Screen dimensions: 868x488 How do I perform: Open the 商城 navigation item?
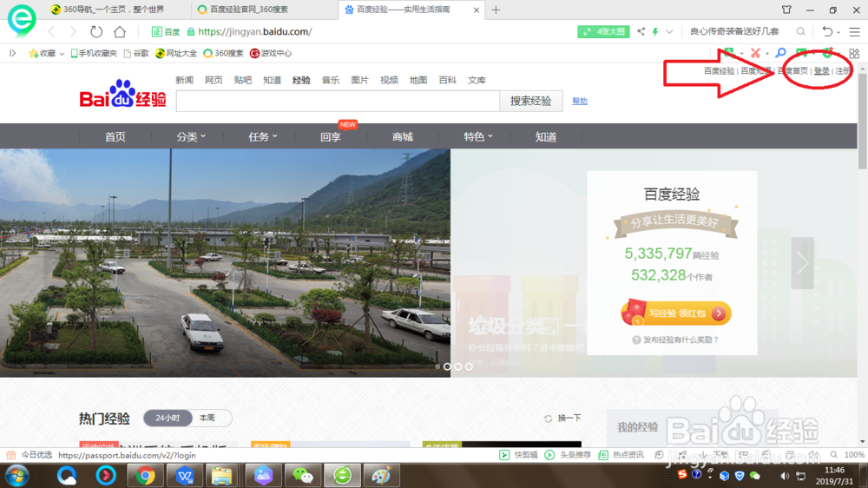coord(403,137)
